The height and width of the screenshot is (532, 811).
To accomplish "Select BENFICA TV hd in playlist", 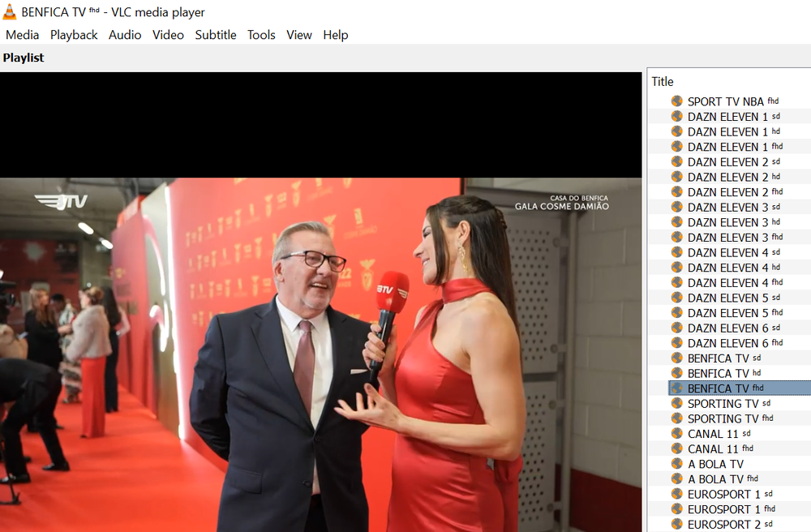I will click(724, 373).
